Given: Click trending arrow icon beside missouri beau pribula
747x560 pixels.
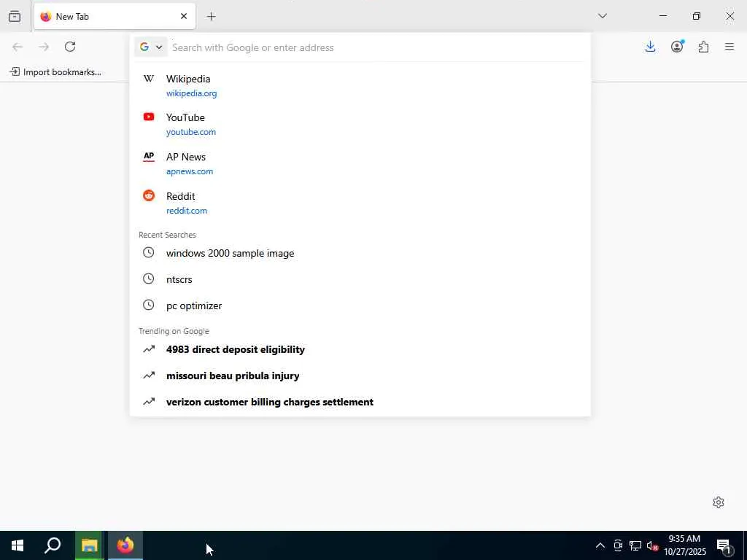Looking at the screenshot, I should pos(149,376).
